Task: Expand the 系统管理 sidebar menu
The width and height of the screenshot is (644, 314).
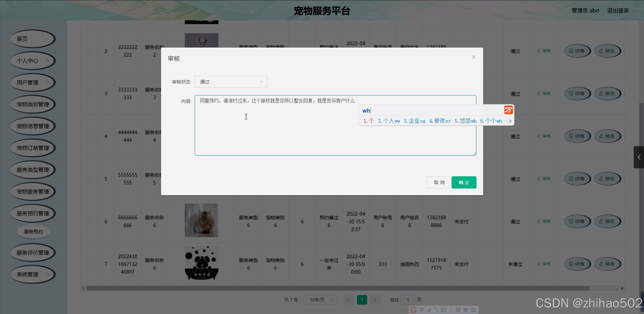Action: coord(32,274)
